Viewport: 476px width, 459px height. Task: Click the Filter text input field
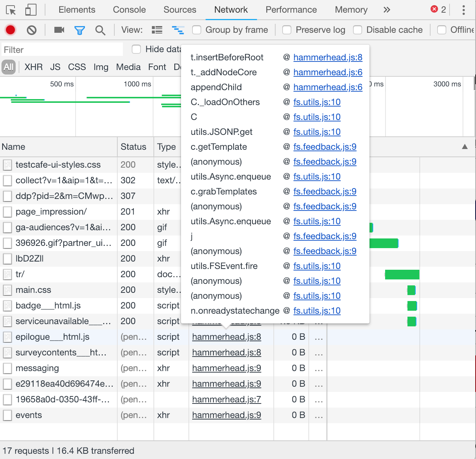click(x=62, y=50)
